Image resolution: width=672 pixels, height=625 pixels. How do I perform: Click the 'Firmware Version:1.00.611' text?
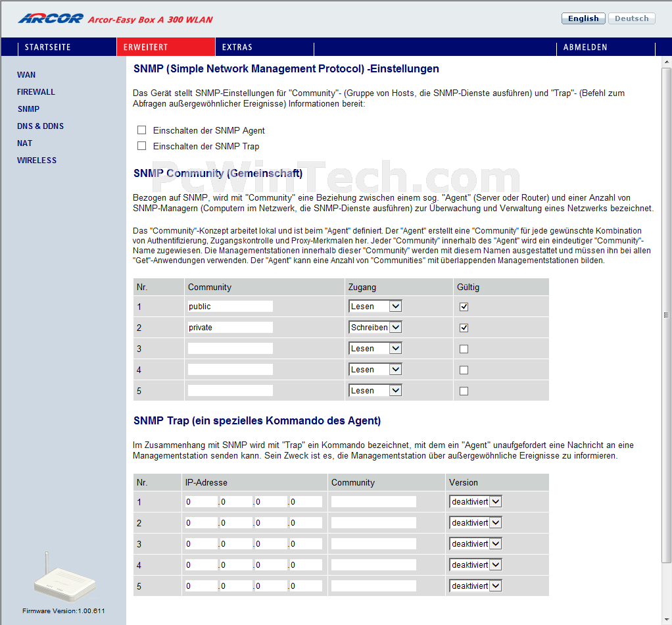63,611
